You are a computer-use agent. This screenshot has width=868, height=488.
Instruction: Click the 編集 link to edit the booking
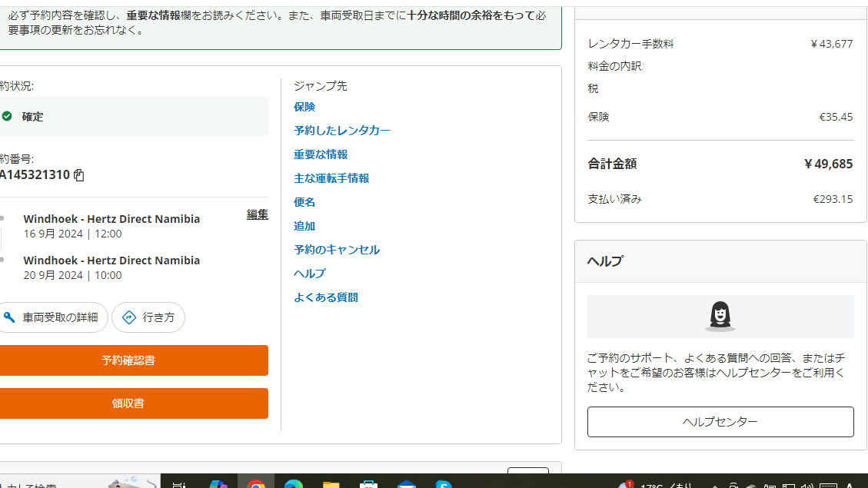click(257, 214)
